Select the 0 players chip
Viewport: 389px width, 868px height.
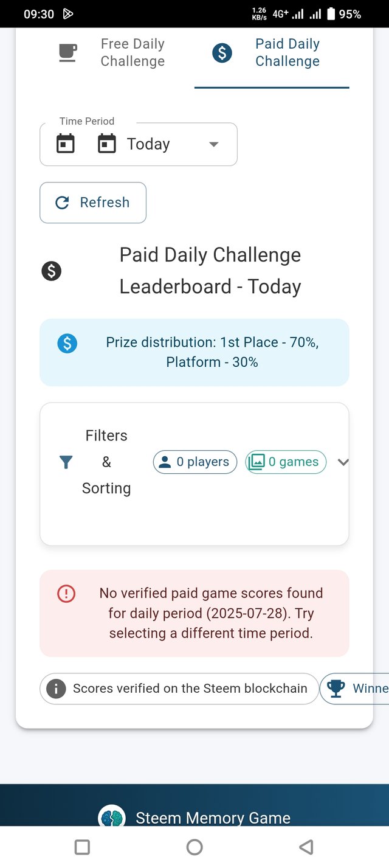[194, 462]
